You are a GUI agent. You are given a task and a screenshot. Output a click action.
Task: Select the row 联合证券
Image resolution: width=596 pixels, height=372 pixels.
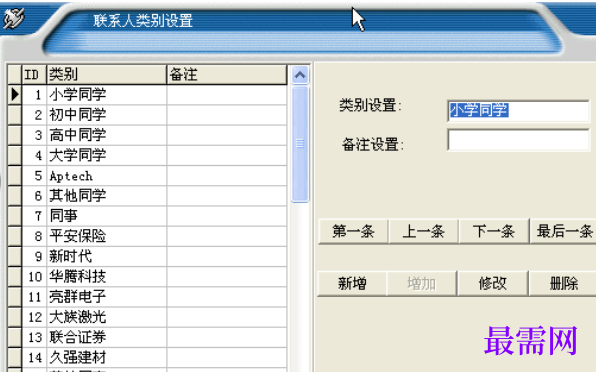coord(147,337)
